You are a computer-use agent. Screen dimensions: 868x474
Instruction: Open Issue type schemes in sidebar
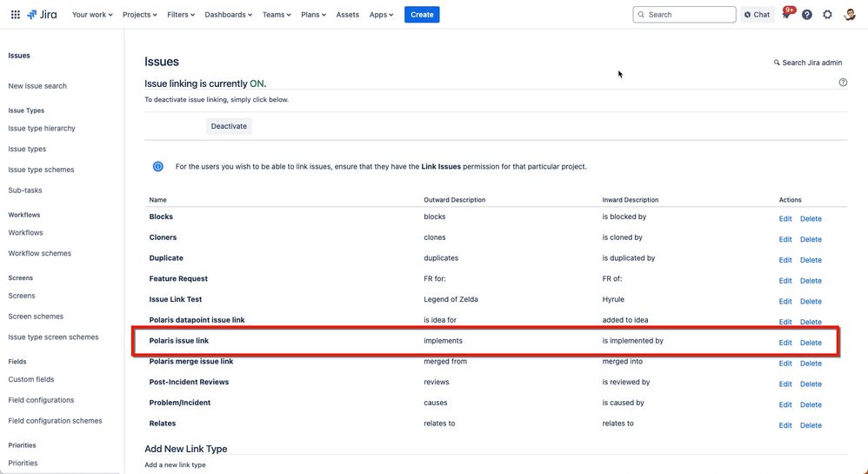(x=41, y=170)
